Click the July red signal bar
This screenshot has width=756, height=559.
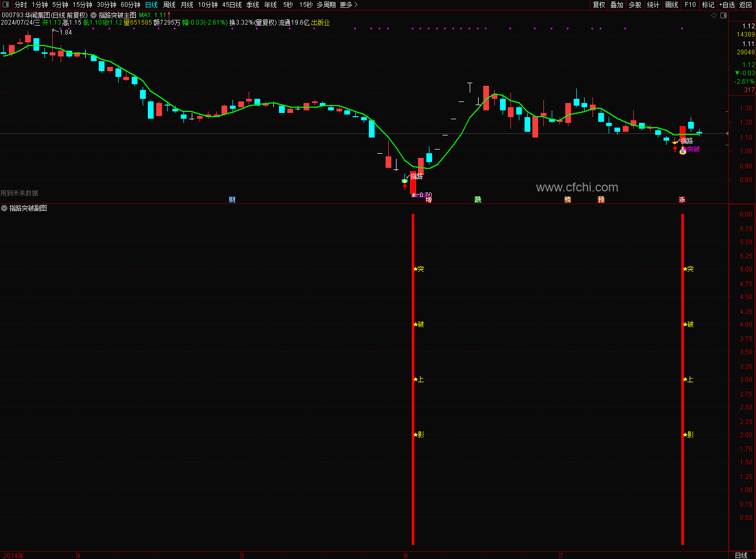tap(682, 379)
